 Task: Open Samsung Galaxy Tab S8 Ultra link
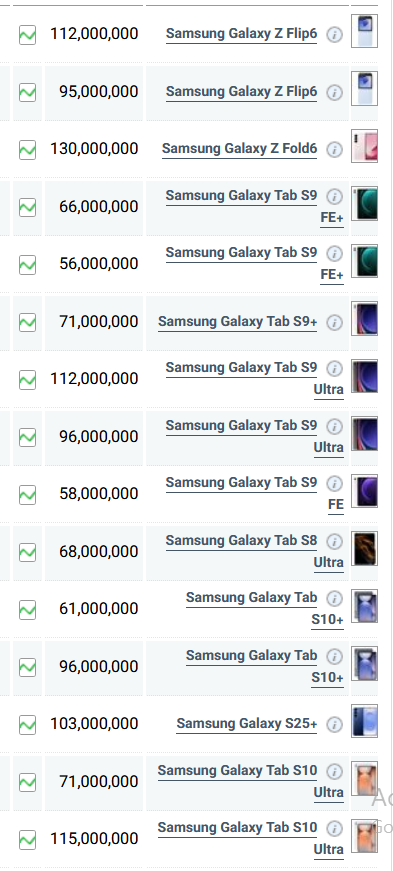coord(255,551)
